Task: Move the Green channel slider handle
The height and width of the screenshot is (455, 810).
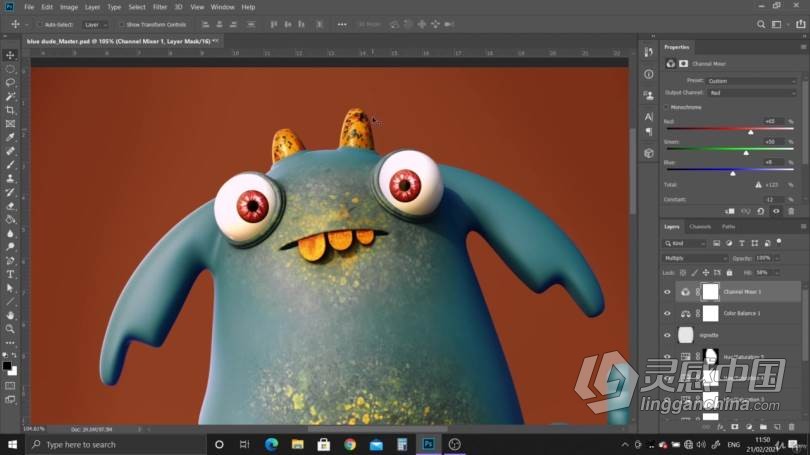Action: (746, 153)
